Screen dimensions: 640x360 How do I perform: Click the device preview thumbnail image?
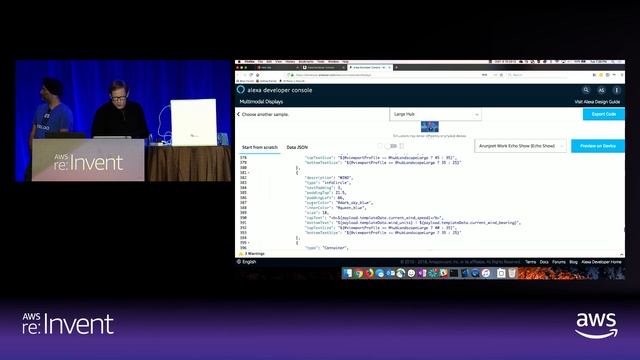430,127
